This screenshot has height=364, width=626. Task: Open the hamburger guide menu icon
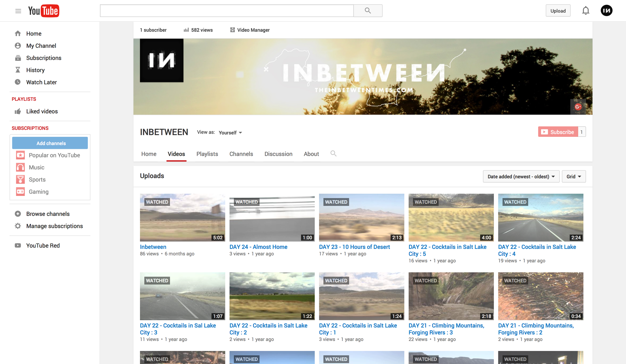[18, 11]
